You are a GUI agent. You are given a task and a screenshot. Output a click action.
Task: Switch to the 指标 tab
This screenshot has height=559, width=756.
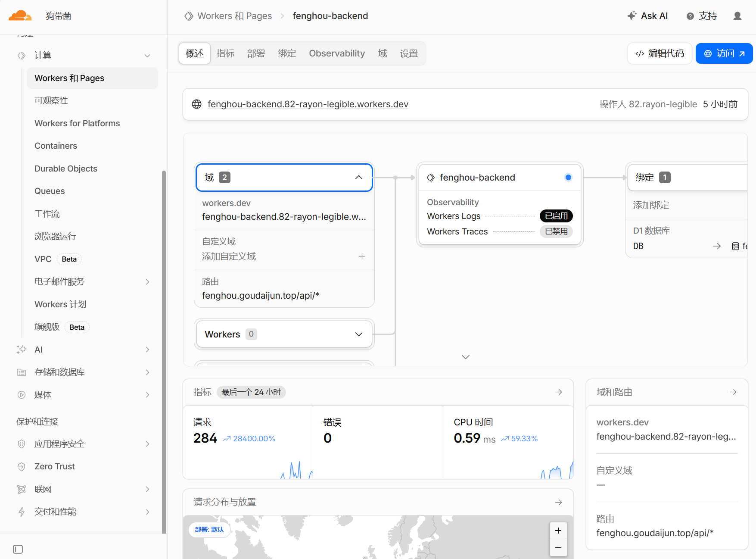pyautogui.click(x=225, y=53)
